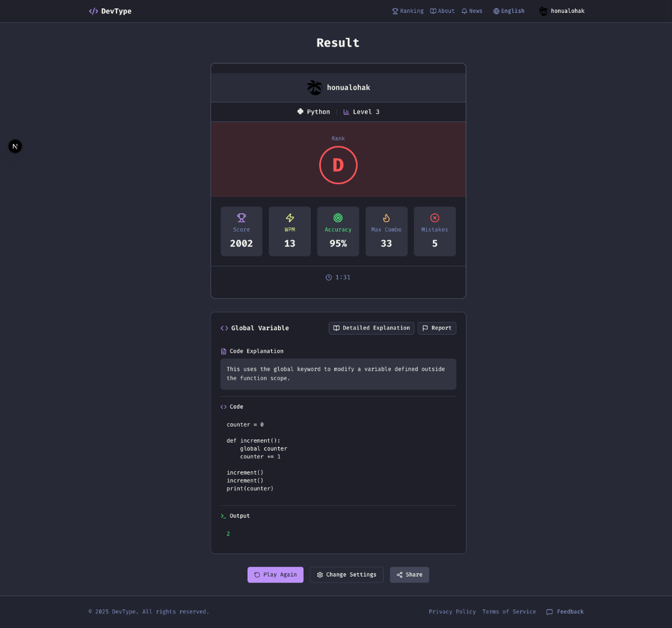Click the WPM lightning bolt icon
Image resolution: width=672 pixels, height=628 pixels.
pos(290,218)
